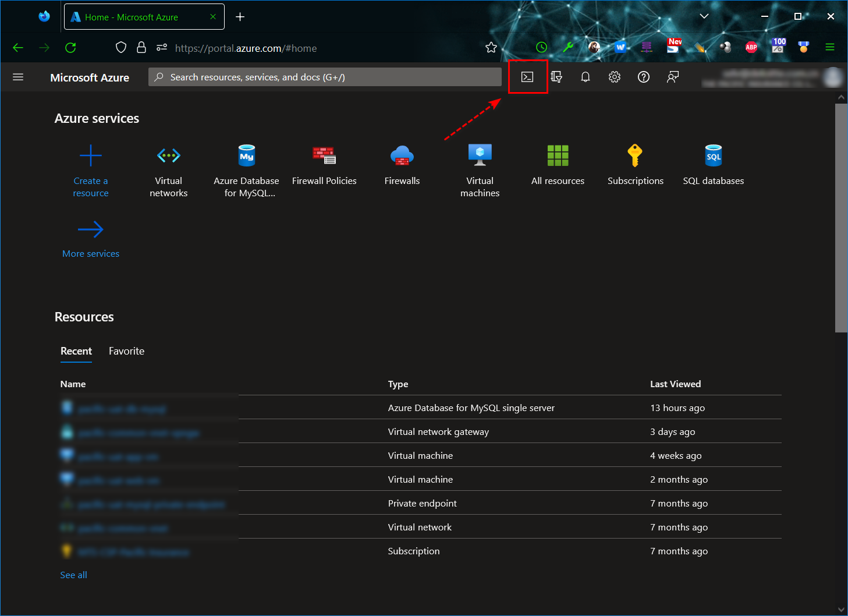This screenshot has height=616, width=848.
Task: Click the '3 days ago' cell
Action: (x=673, y=432)
